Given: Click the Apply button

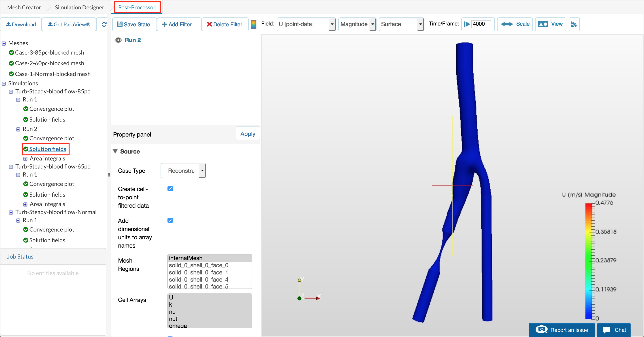Looking at the screenshot, I should click(248, 134).
